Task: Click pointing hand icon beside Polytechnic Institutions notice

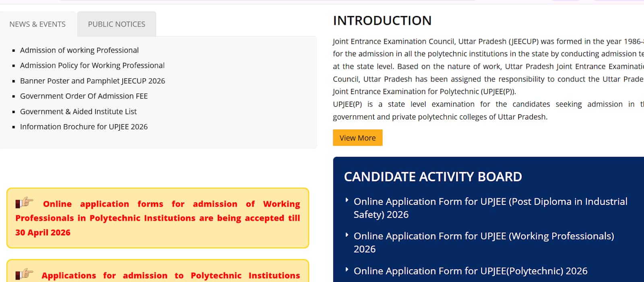Action: click(x=24, y=274)
